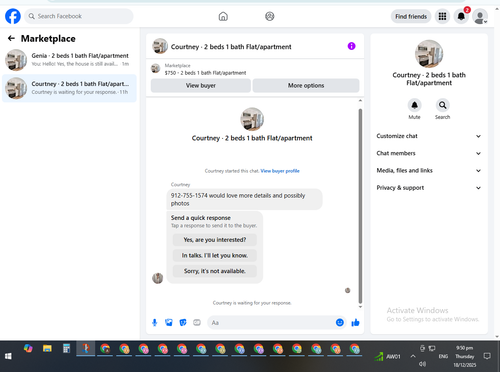
Task: Click Courtney's message with phone number
Action: coord(244,199)
